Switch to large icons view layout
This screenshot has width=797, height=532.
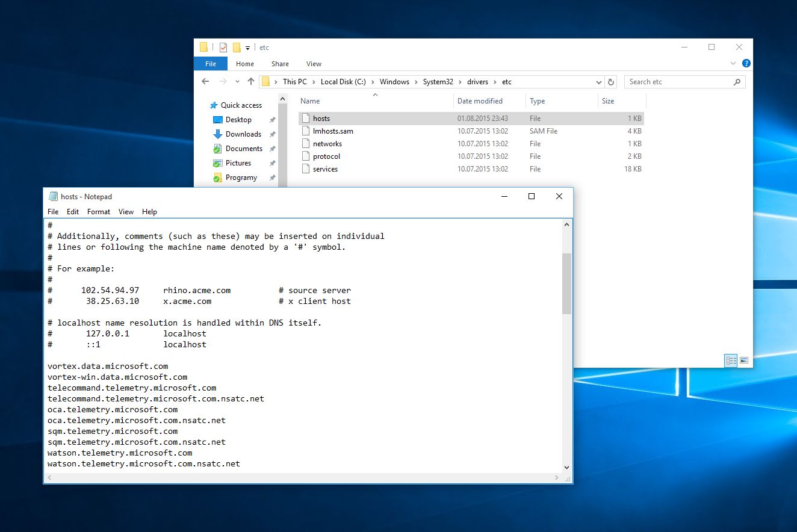(744, 360)
